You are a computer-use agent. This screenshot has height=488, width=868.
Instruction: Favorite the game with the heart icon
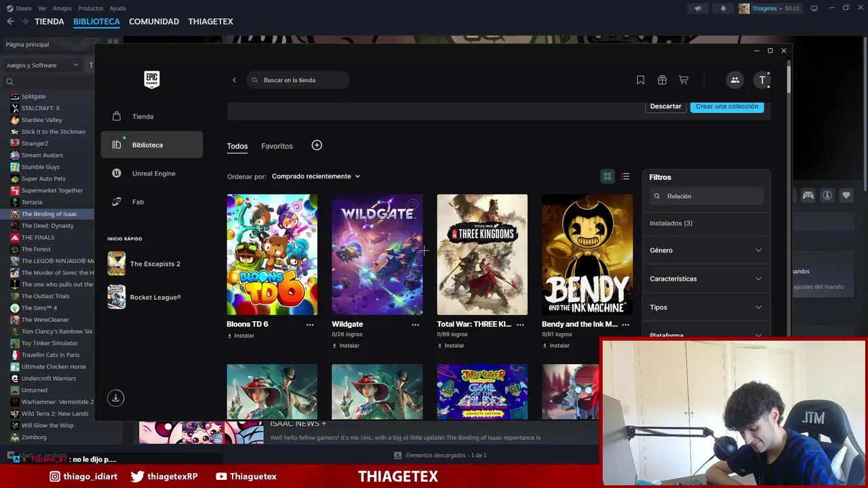(x=846, y=195)
